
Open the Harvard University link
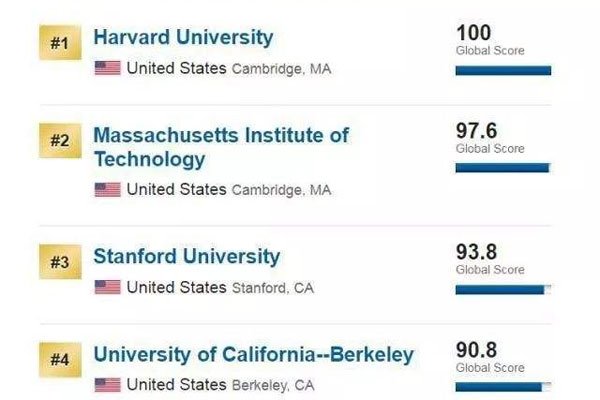[183, 38]
